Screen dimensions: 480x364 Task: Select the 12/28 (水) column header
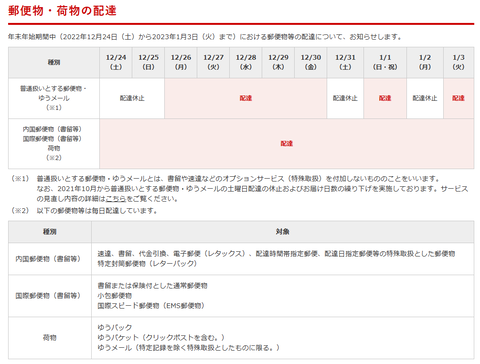[246, 62]
